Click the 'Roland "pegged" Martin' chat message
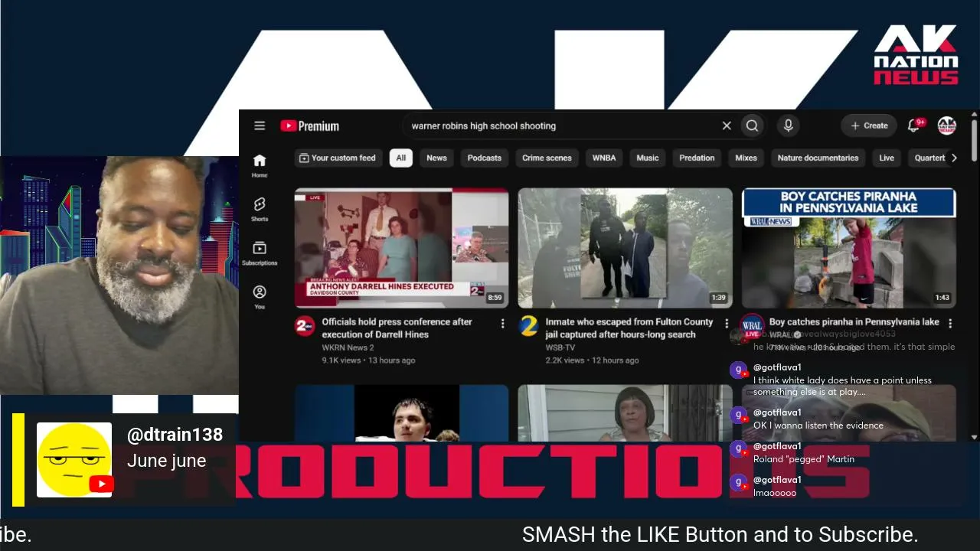 804,459
